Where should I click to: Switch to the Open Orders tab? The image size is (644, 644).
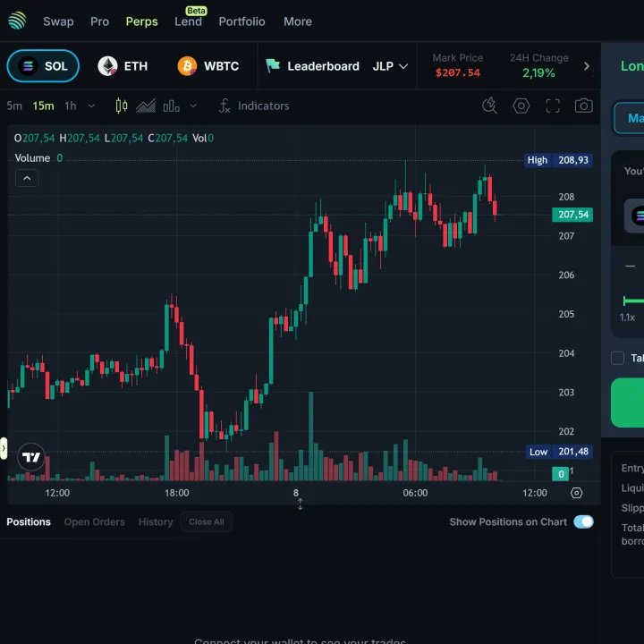coord(94,521)
